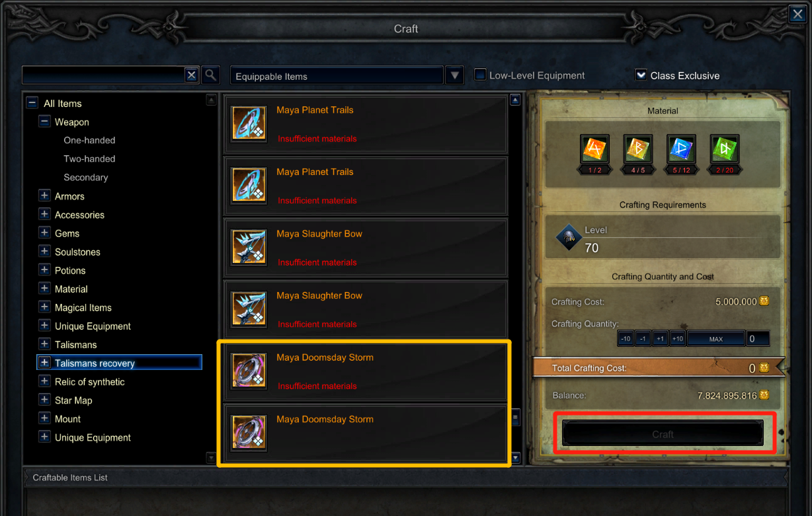Select Two-handed weapon category
Image resolution: width=812 pixels, height=516 pixels.
(89, 159)
